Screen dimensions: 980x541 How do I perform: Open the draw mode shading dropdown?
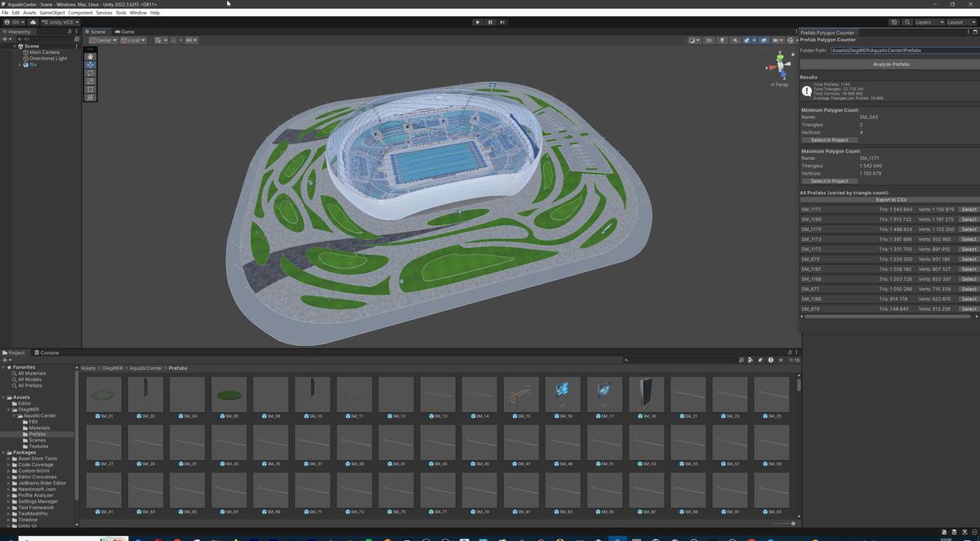694,40
